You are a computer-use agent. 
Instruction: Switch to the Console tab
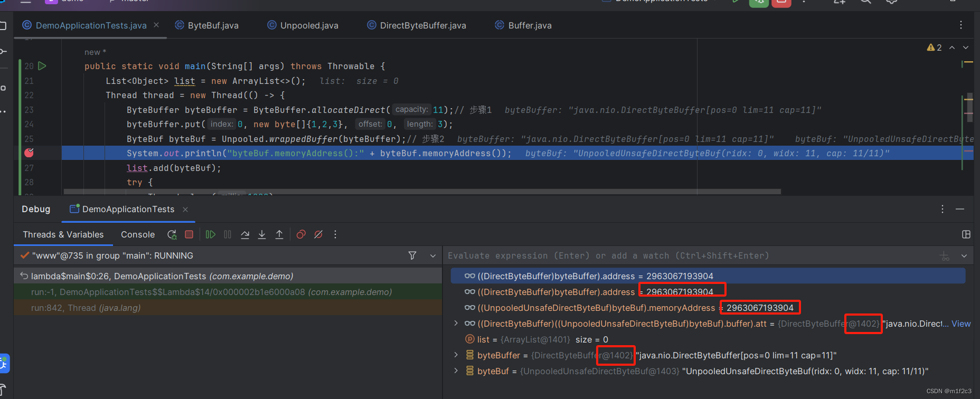(138, 234)
